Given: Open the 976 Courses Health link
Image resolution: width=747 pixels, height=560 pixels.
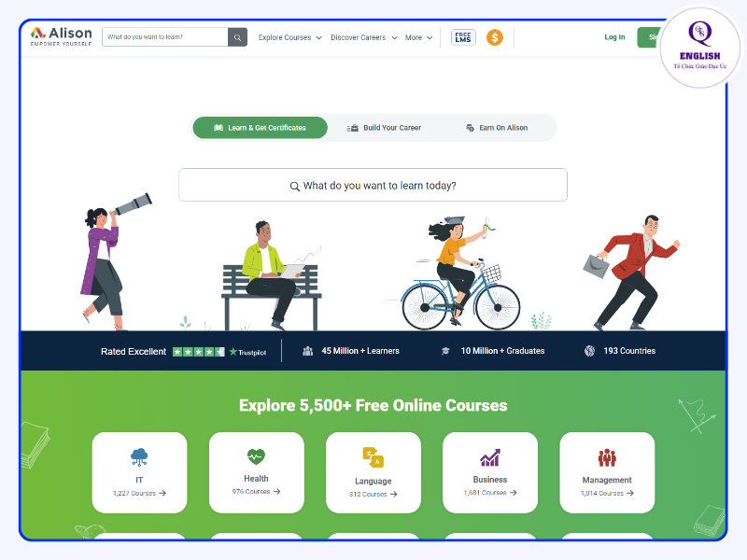Looking at the screenshot, I should point(256,492).
